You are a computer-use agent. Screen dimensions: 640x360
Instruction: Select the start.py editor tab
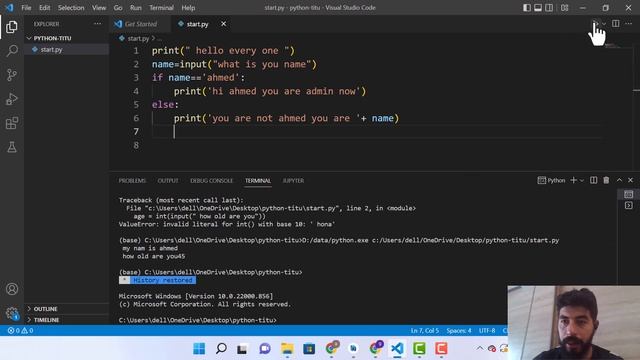point(197,24)
